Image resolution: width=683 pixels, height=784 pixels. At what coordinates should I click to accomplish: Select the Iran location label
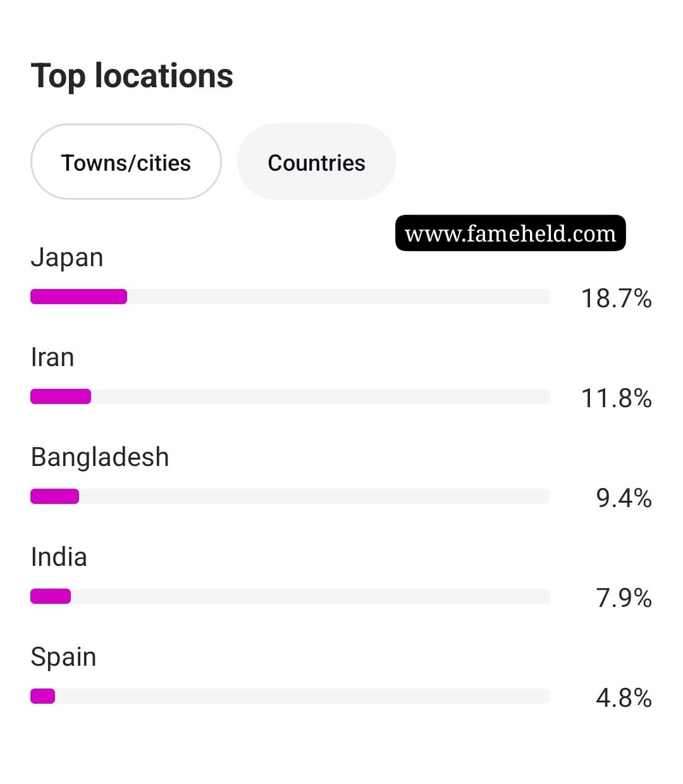coord(52,357)
